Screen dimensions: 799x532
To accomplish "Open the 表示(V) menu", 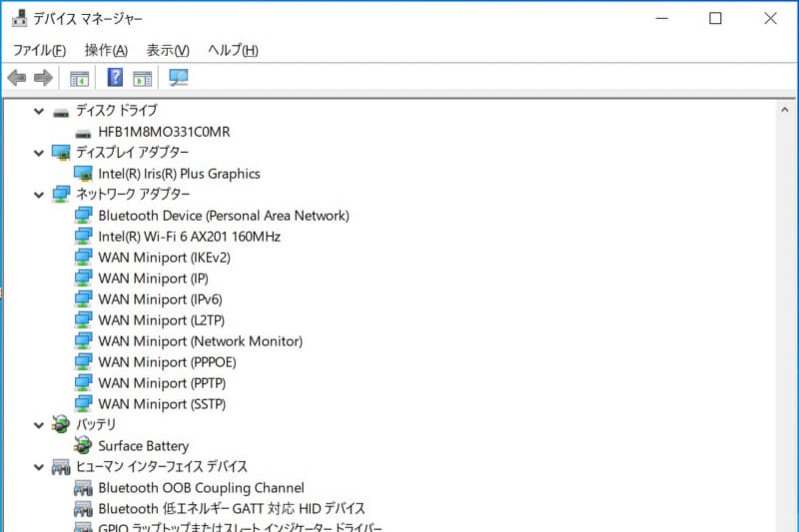I will click(168, 50).
